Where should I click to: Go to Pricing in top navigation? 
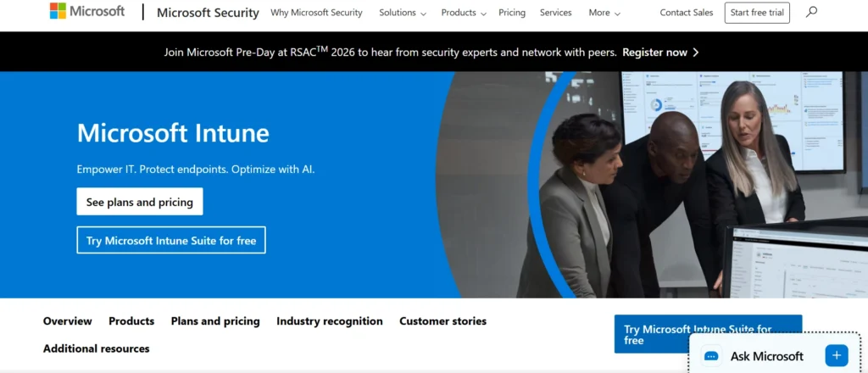point(511,13)
